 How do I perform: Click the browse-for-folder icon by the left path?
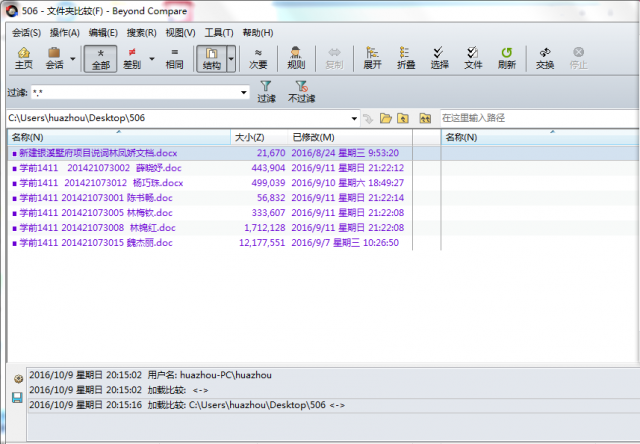tap(386, 119)
